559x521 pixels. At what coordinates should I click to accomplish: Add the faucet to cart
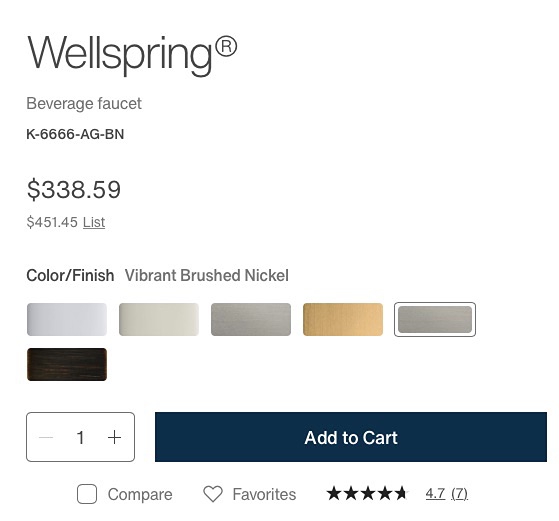[x=351, y=437]
